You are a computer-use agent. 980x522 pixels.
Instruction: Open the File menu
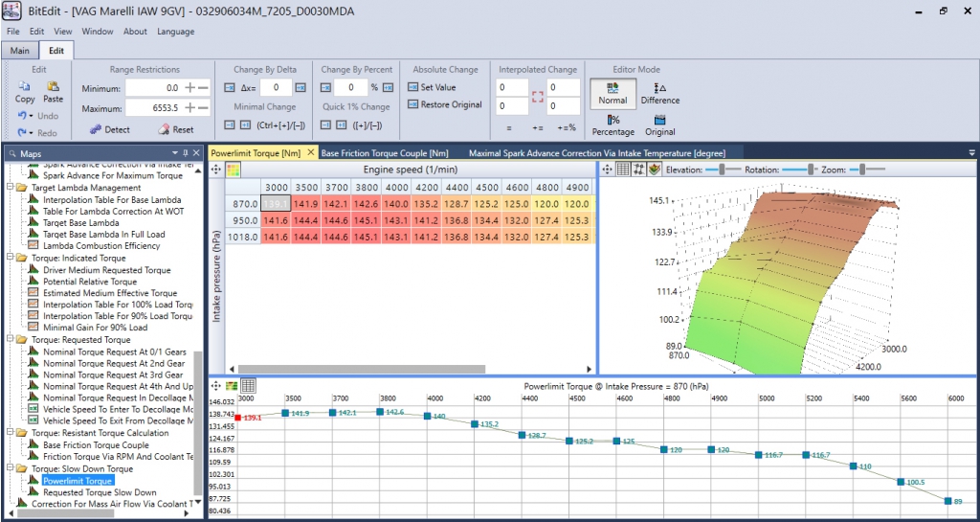13,32
